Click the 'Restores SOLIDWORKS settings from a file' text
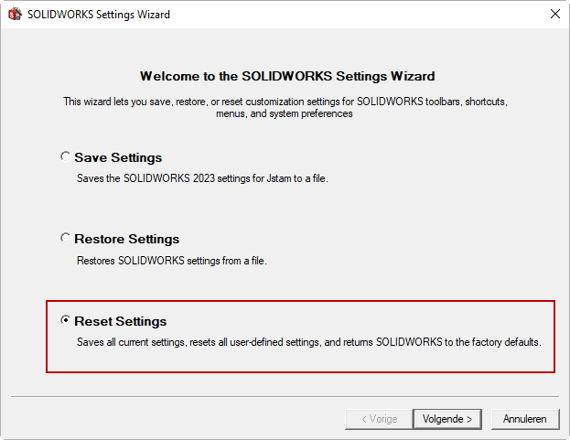The width and height of the screenshot is (570, 440). coord(172,261)
